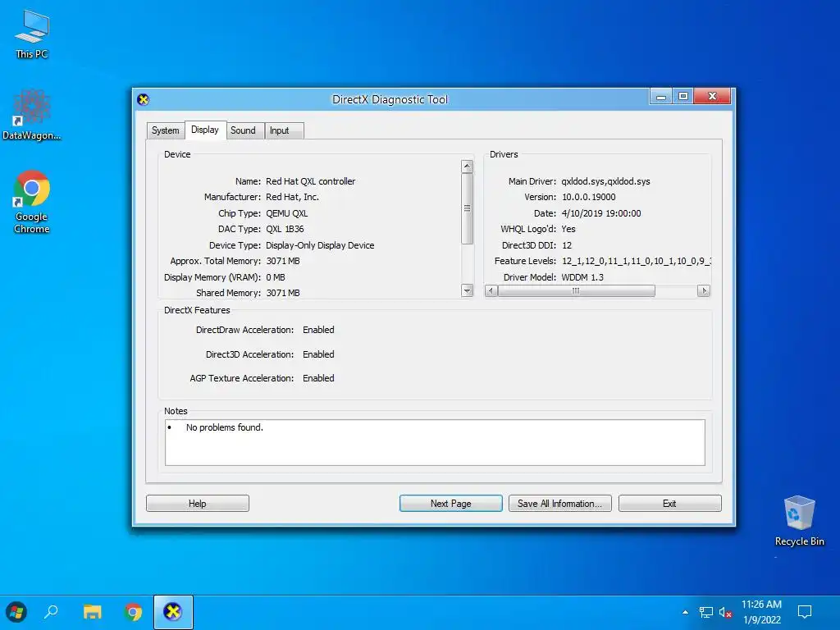Select the Display tab
Viewport: 840px width, 630px height.
pyautogui.click(x=205, y=130)
